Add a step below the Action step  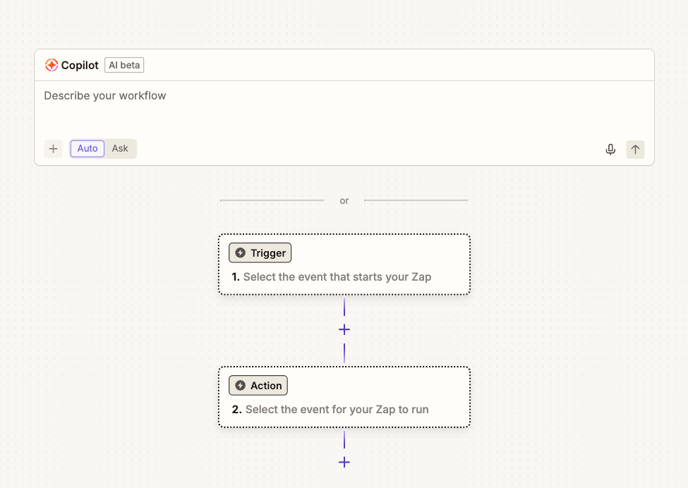pyautogui.click(x=344, y=462)
